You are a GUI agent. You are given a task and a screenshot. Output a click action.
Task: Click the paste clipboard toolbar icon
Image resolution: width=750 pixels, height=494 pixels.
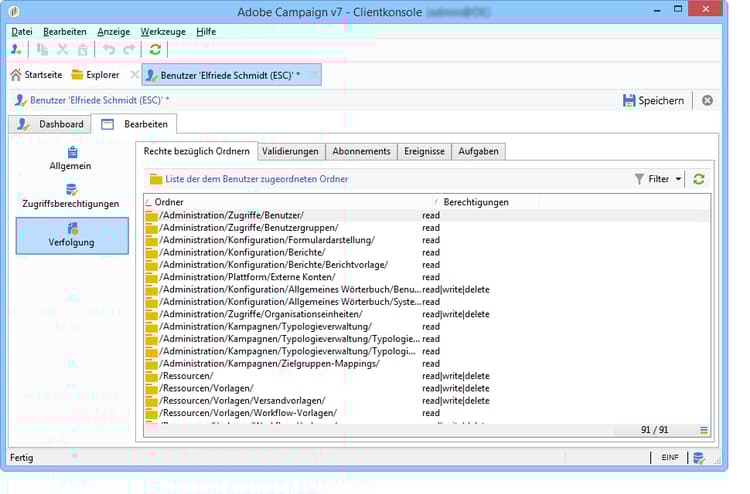82,49
